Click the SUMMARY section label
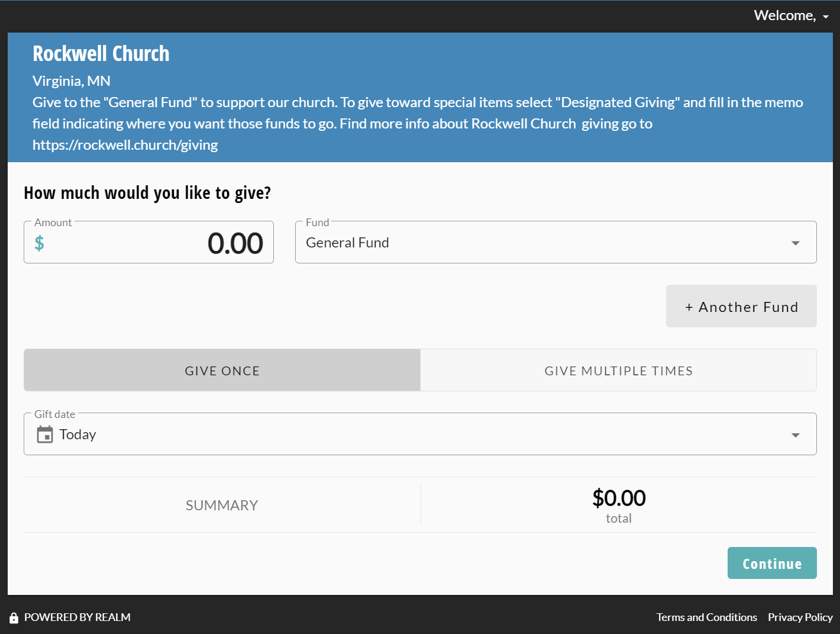840x634 pixels. [222, 505]
